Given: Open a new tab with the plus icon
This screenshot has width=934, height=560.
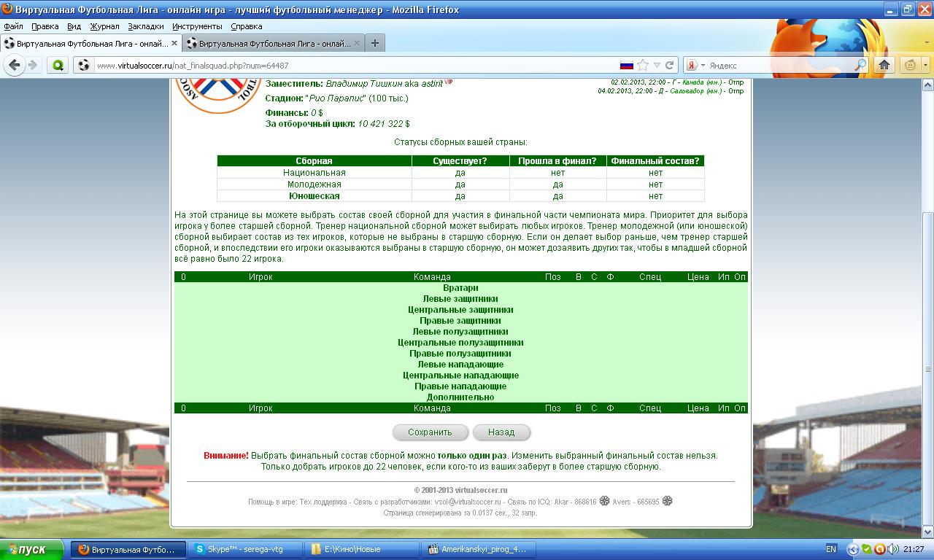Looking at the screenshot, I should pyautogui.click(x=374, y=43).
